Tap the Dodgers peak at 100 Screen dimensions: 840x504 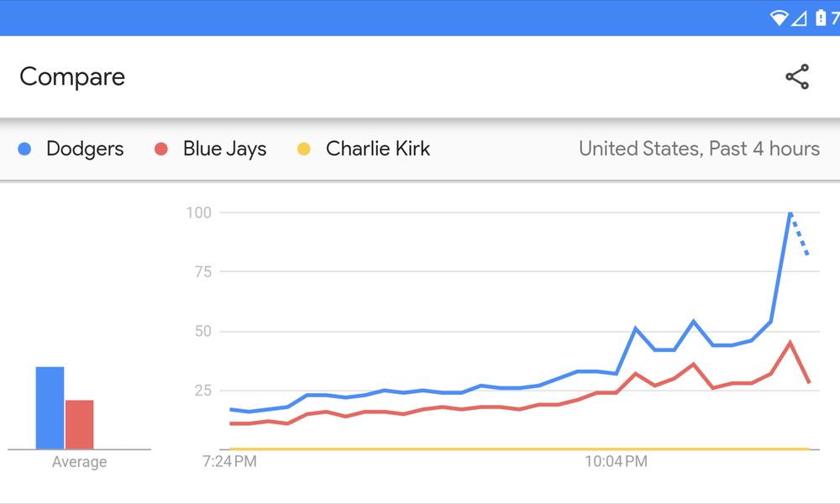point(790,213)
